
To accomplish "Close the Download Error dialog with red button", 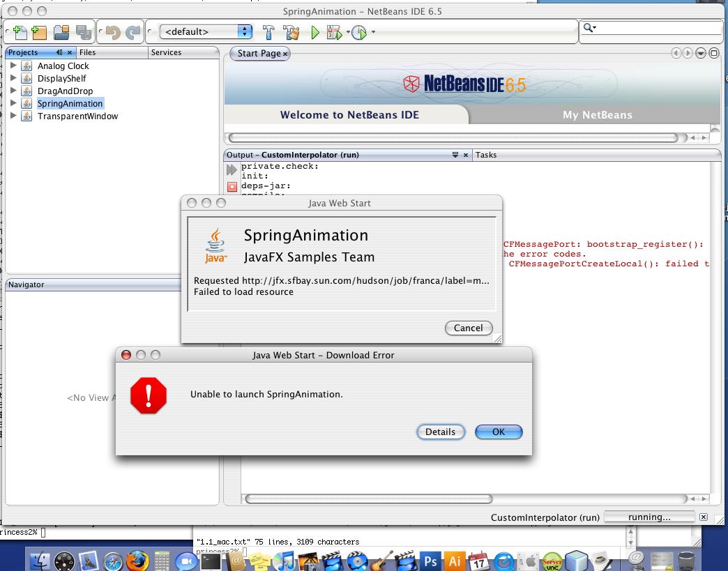I will [126, 355].
